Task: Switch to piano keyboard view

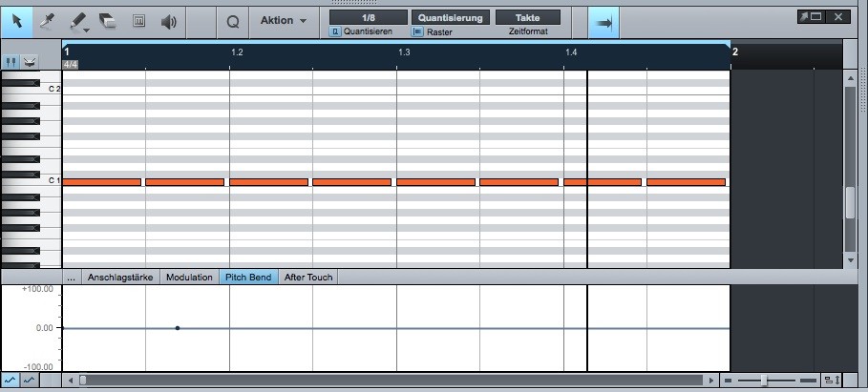Action: (11, 62)
